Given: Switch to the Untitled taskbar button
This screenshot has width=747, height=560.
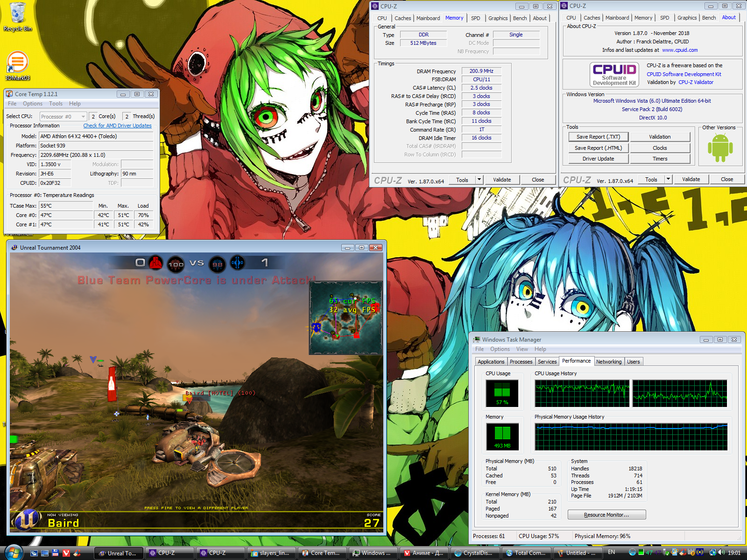Looking at the screenshot, I should [577, 553].
